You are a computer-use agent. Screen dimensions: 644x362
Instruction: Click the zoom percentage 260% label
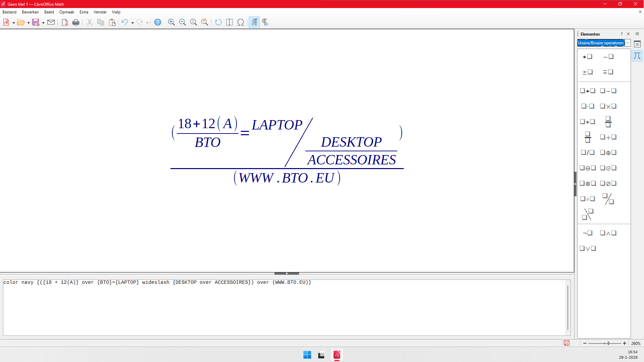[636, 343]
